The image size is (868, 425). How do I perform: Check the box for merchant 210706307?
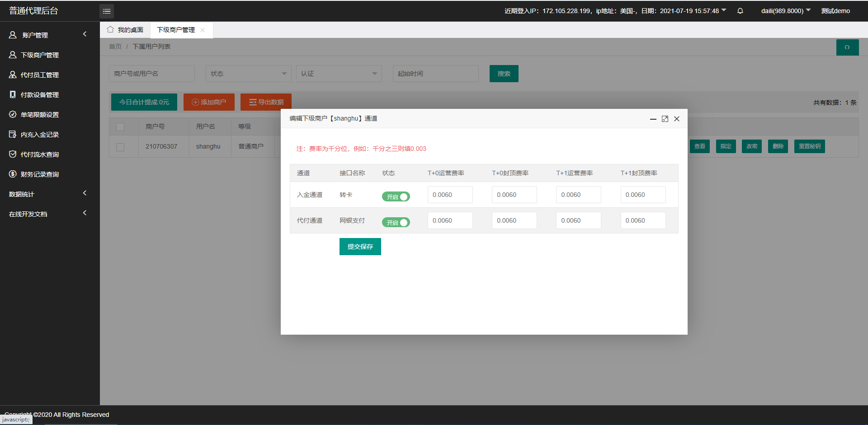click(120, 147)
